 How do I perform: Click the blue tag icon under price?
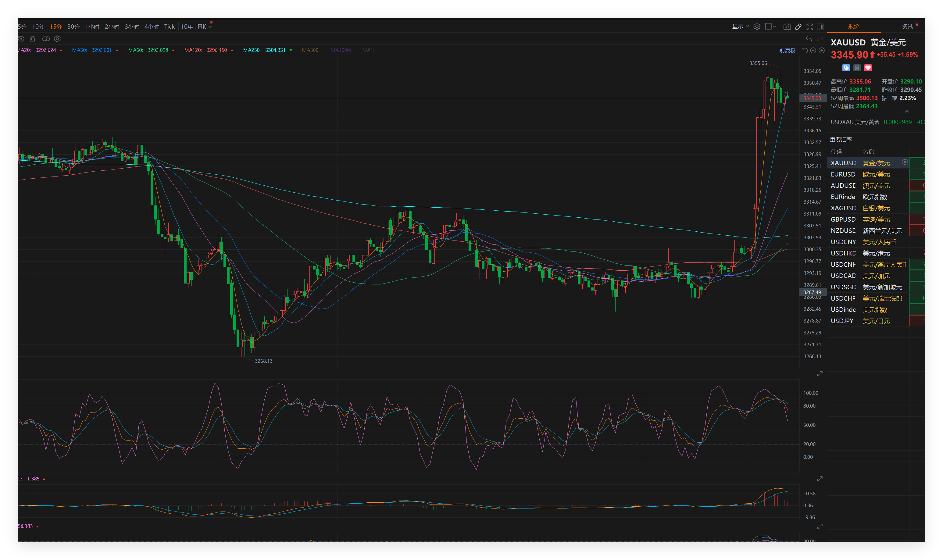[846, 68]
